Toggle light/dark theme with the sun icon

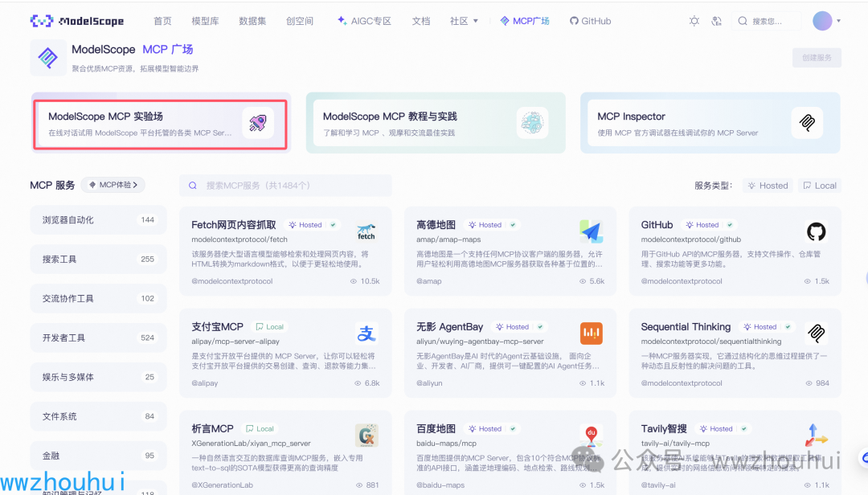[694, 21]
